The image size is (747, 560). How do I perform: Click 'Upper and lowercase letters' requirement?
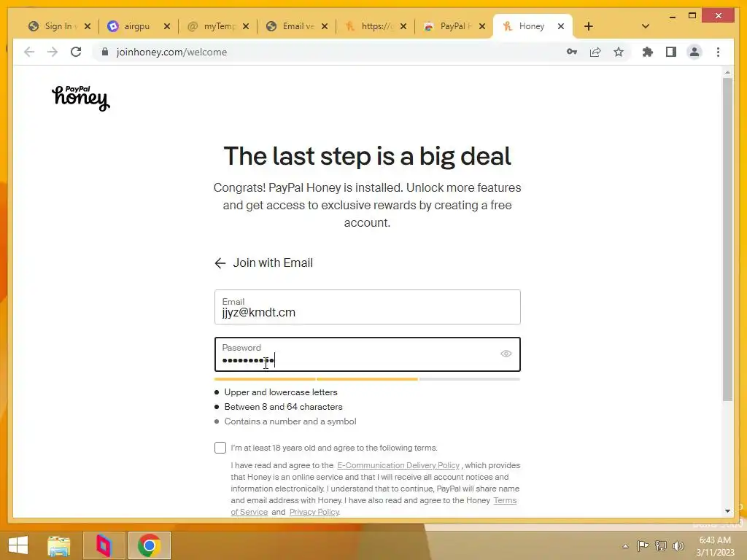point(281,392)
